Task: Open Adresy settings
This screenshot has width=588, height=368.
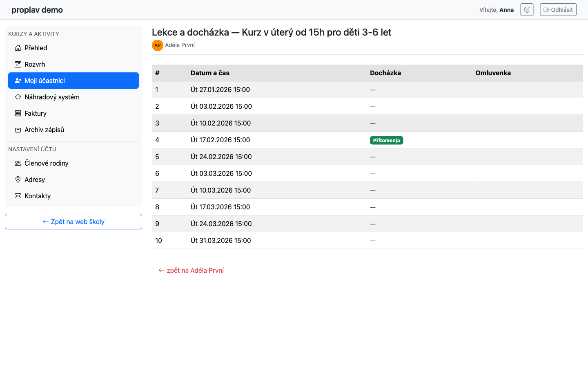Action: (73, 180)
